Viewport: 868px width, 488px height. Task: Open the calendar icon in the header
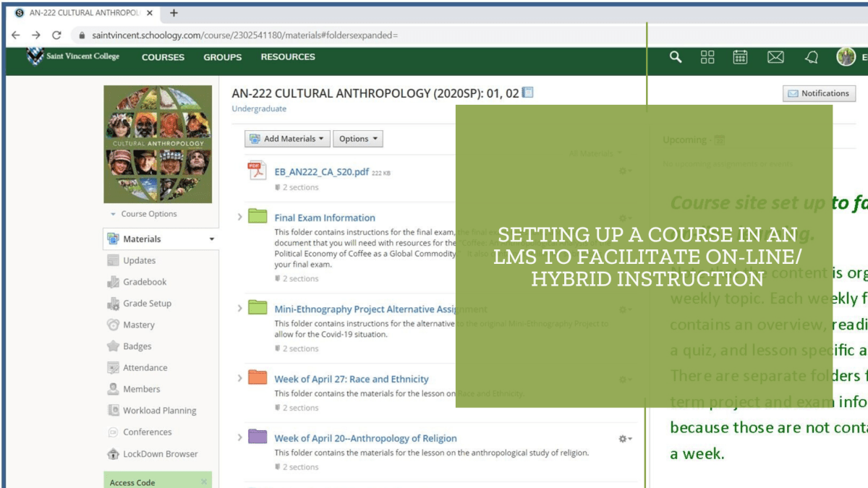(741, 56)
